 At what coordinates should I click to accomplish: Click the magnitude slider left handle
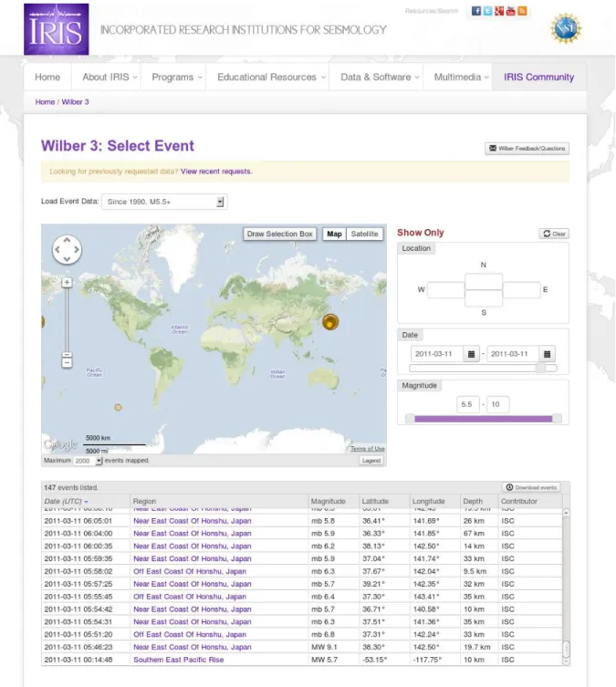(410, 419)
